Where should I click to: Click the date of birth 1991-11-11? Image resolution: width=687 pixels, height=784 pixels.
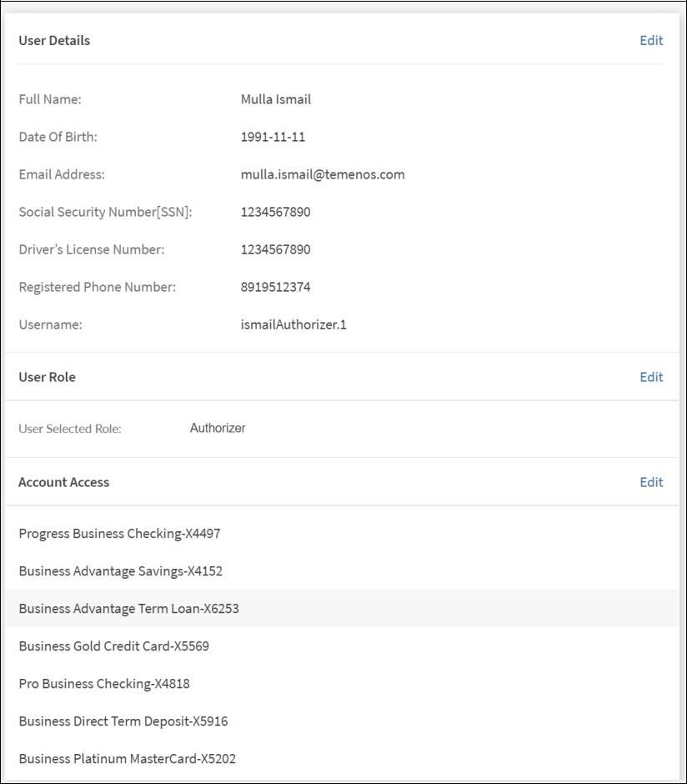click(x=273, y=137)
